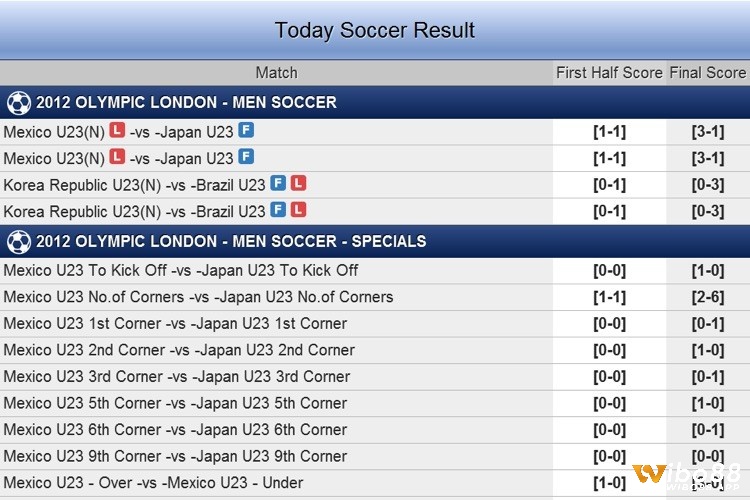Screen dimensions: 750x500
Task: Click the Today Soccer Result title banner
Action: tap(375, 30)
